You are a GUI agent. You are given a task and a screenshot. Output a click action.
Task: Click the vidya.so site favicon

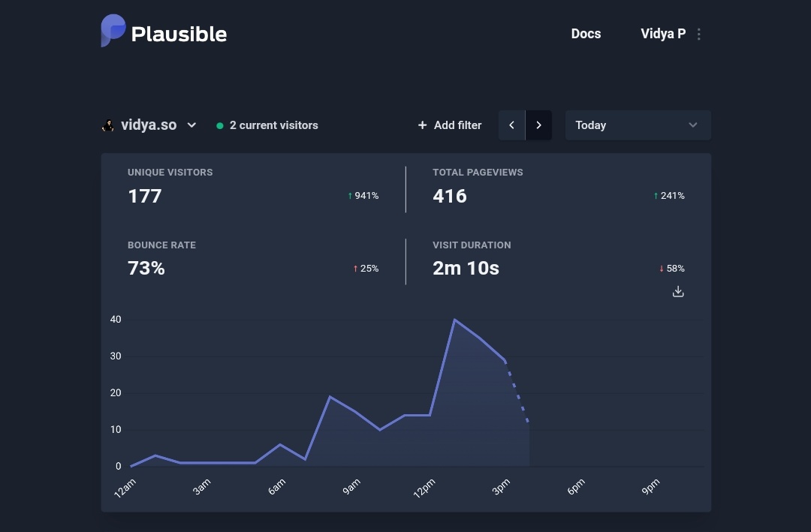coord(108,125)
